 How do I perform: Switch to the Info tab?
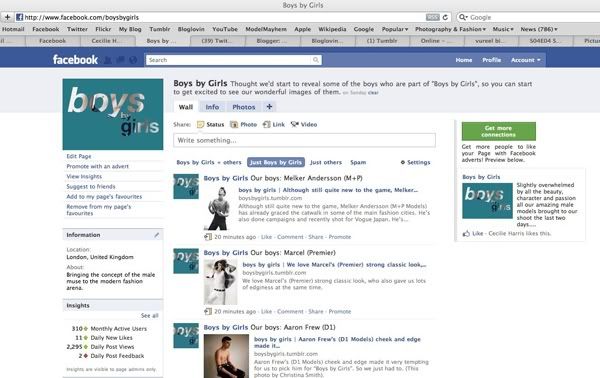point(212,107)
